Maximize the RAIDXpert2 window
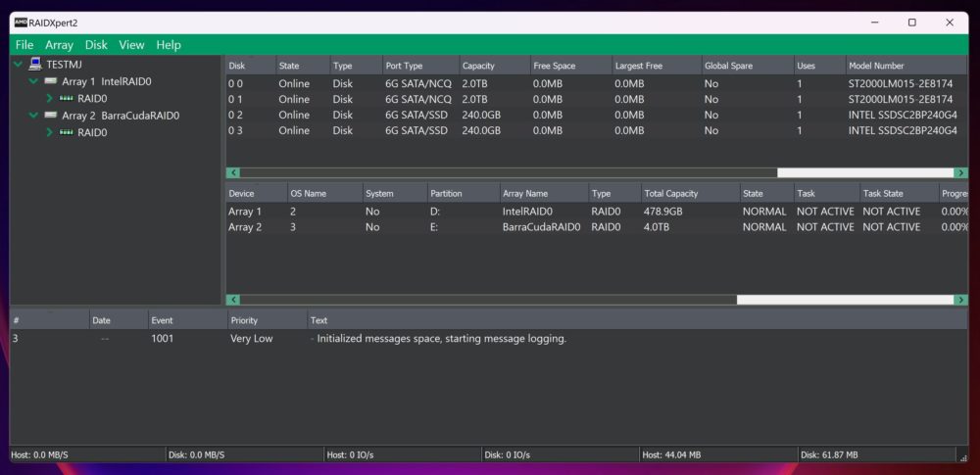This screenshot has height=475, width=980. point(911,23)
